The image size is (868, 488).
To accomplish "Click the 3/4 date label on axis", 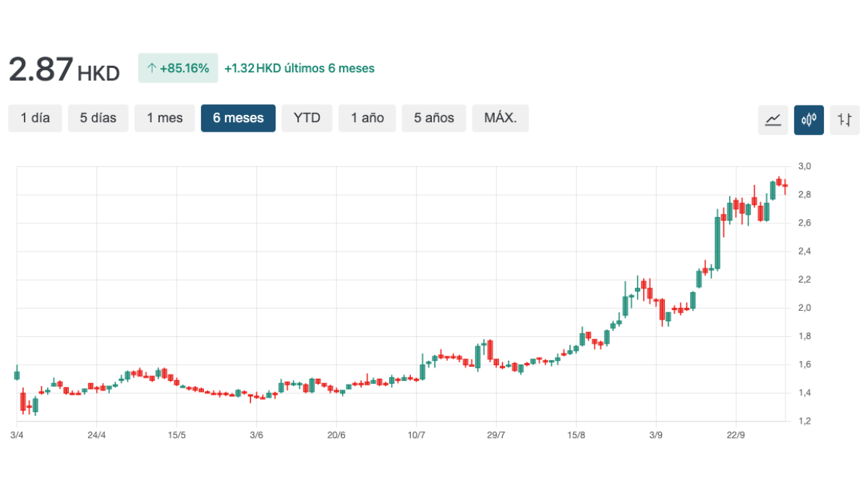I will pos(17,435).
